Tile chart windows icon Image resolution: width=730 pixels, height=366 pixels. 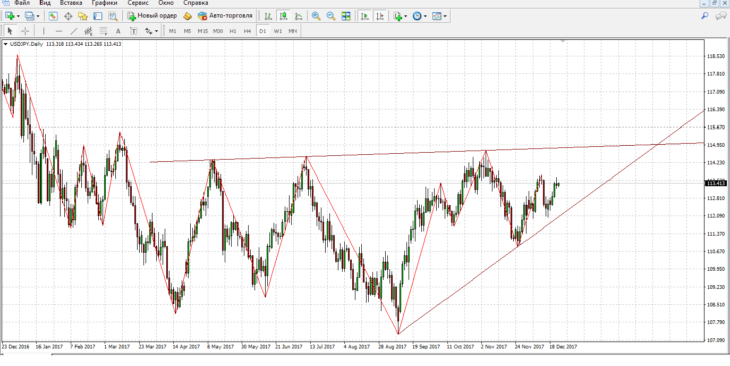(x=346, y=16)
